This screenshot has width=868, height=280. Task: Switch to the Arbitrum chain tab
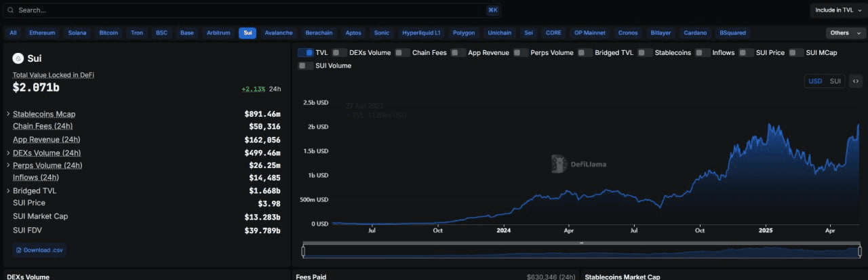point(218,33)
